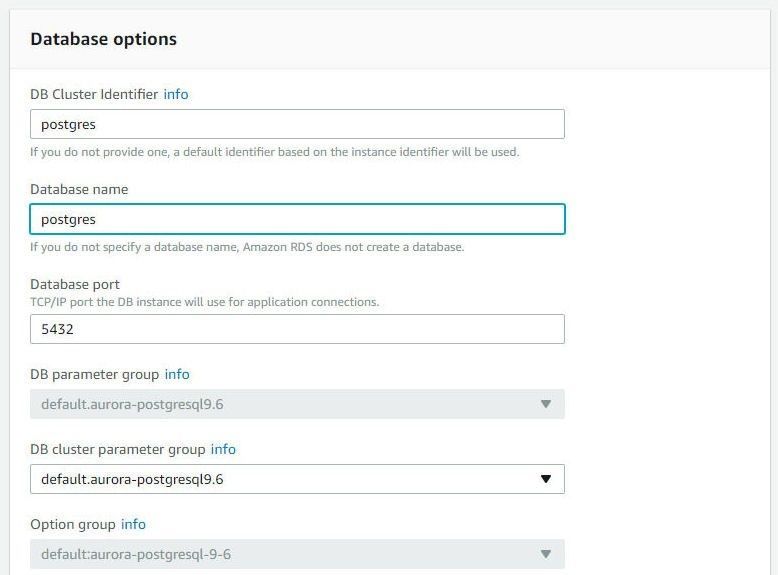Click the grayed DB parameter group dropdown
The height and width of the screenshot is (575, 778).
pyautogui.click(x=297, y=404)
